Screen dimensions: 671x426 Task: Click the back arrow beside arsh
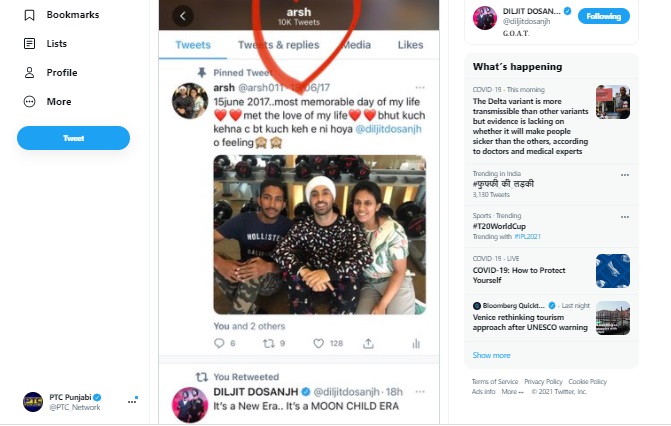182,16
